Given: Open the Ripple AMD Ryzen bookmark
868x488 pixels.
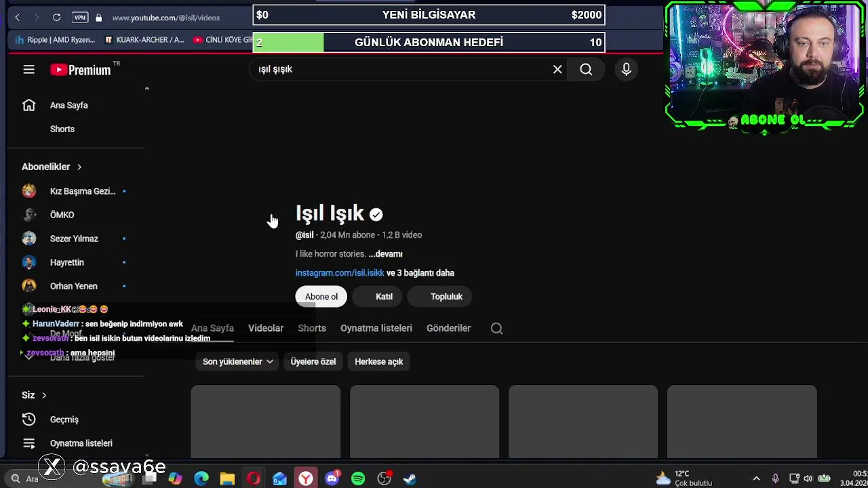Looking at the screenshot, I should pyautogui.click(x=56, y=40).
